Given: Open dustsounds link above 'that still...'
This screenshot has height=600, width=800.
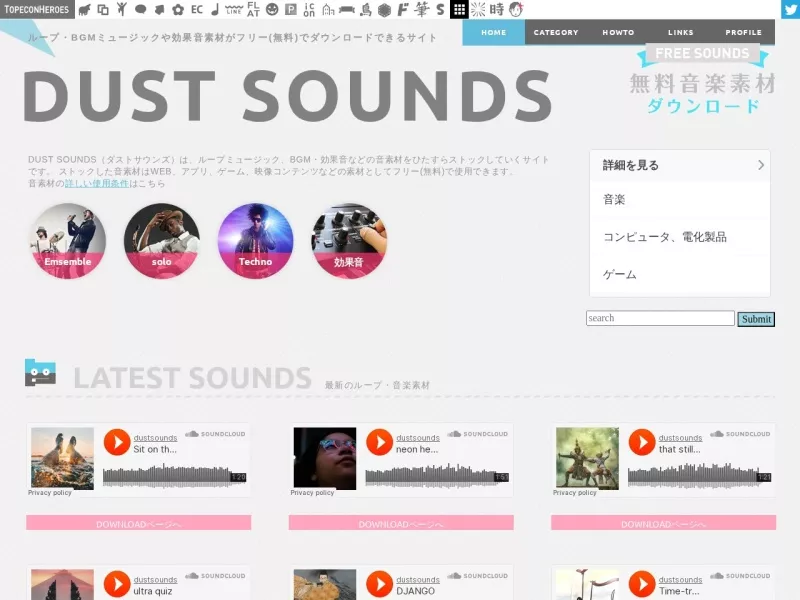Looking at the screenshot, I should coord(680,438).
